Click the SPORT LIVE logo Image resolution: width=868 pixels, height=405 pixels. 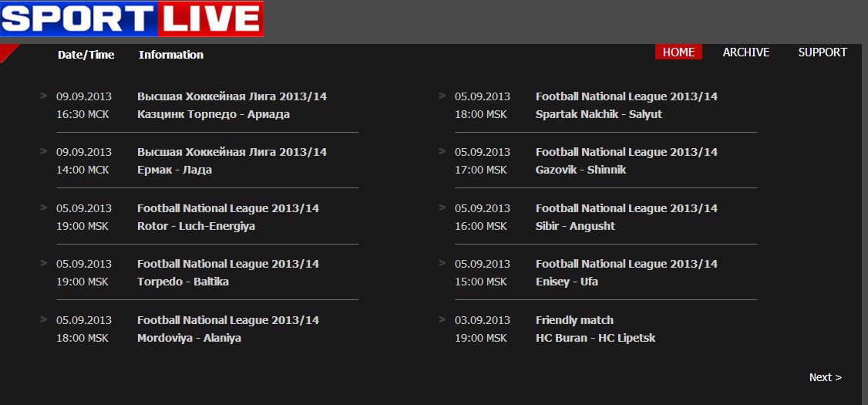(x=132, y=19)
